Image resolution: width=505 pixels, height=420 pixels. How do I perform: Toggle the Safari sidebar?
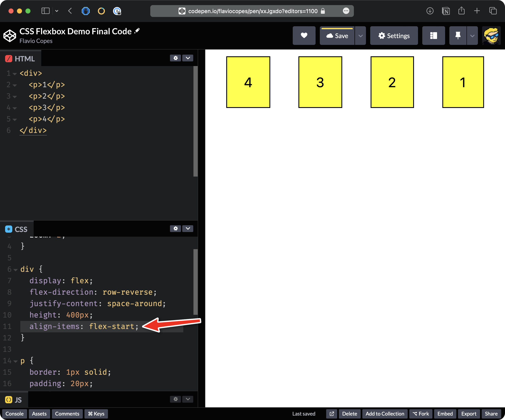[46, 11]
